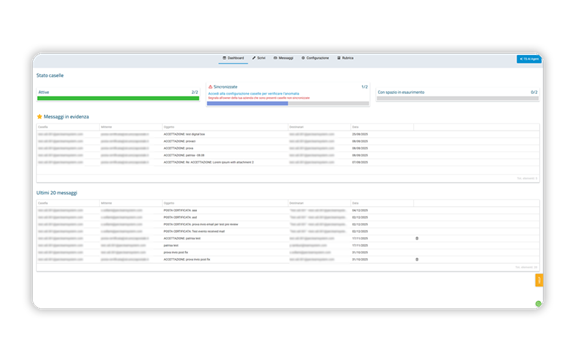Open the Dashboard tab
Screen dimensions: 576x362
tap(233, 58)
